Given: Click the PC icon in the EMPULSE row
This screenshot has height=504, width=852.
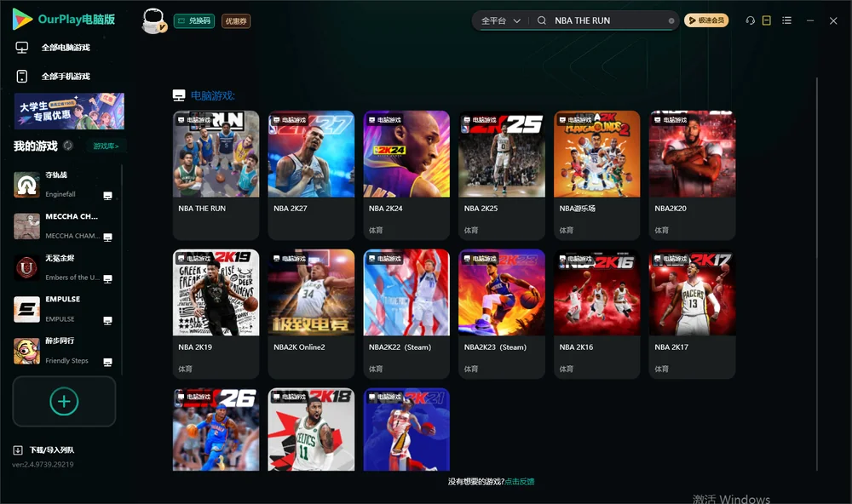Looking at the screenshot, I should tap(107, 320).
